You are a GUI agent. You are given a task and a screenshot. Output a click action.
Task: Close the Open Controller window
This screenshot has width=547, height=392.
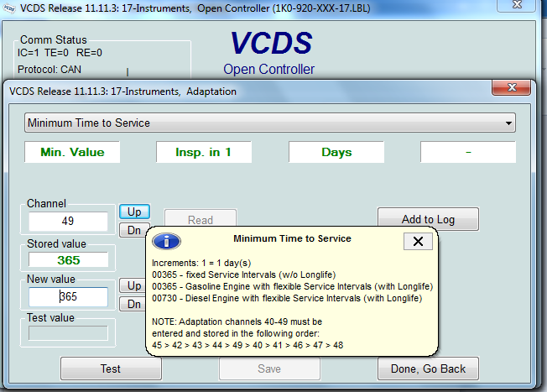pos(517,5)
